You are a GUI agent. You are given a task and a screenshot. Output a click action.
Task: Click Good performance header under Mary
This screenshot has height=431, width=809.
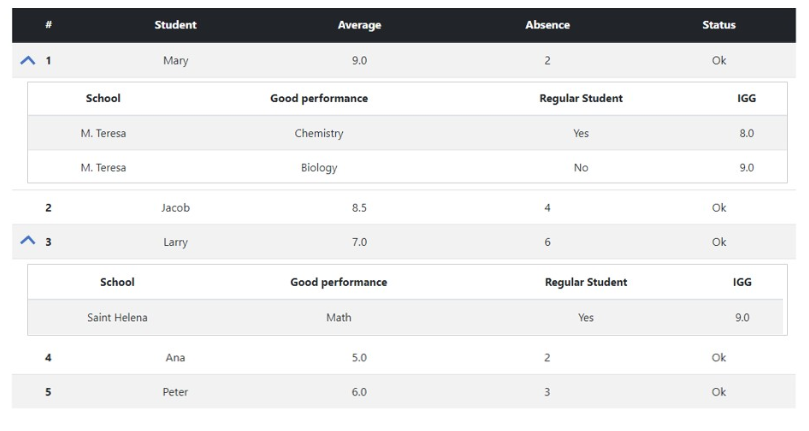pyautogui.click(x=319, y=98)
